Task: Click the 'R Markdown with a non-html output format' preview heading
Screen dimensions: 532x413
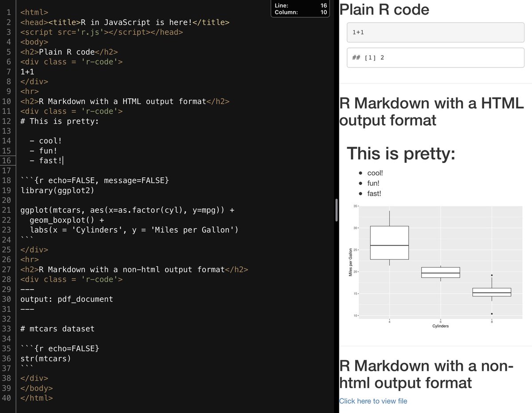Action: pyautogui.click(x=426, y=374)
